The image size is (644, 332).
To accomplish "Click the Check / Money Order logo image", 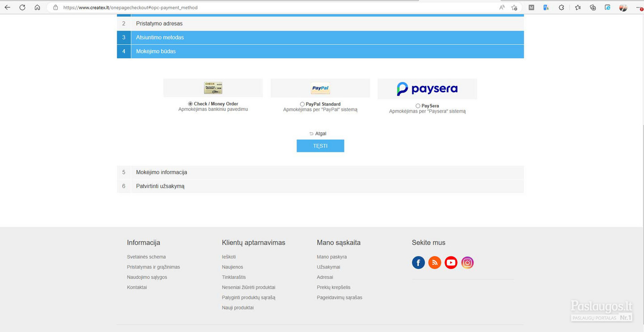I will [213, 88].
